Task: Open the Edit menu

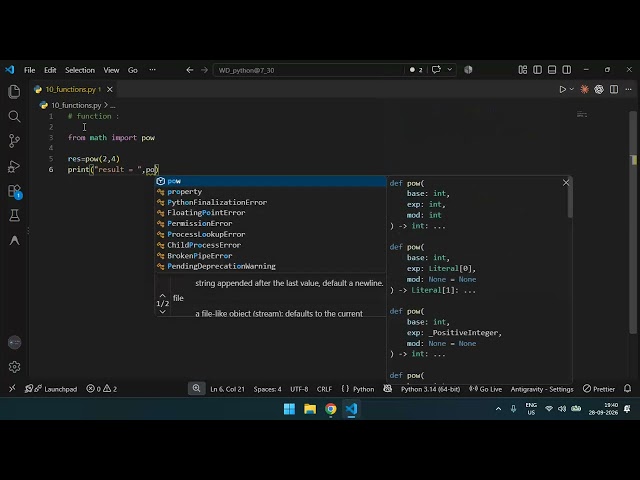Action: click(x=50, y=70)
